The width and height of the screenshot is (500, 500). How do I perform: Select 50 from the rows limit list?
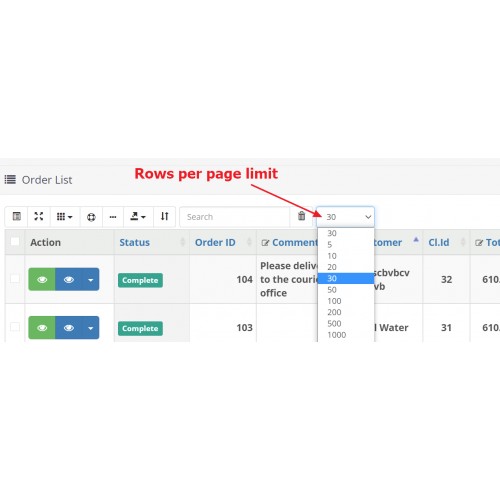click(346, 290)
